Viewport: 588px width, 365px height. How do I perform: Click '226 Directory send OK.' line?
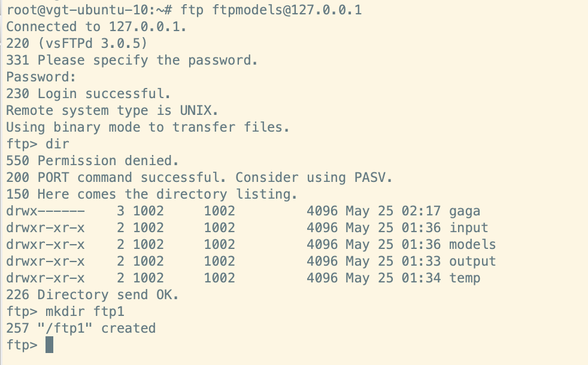pyautogui.click(x=92, y=295)
